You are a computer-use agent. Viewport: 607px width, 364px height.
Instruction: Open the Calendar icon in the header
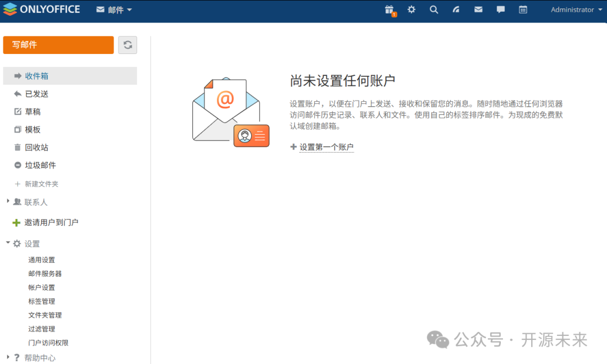tap(523, 10)
